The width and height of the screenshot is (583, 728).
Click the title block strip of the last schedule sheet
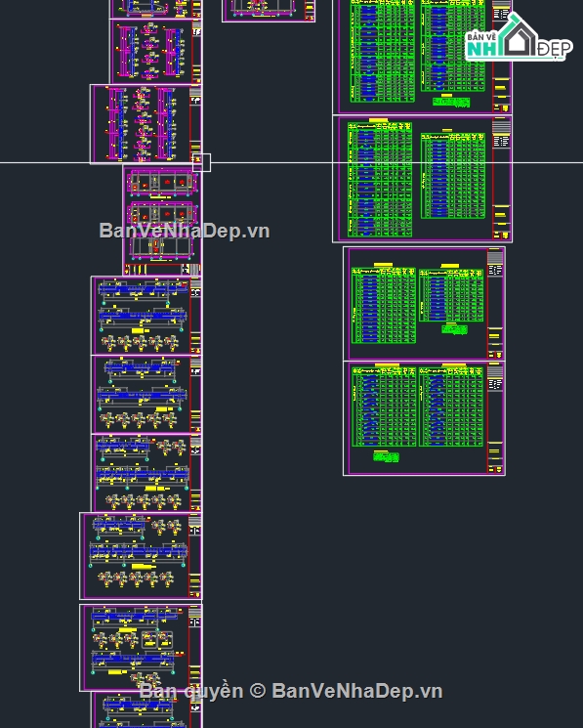[495, 418]
